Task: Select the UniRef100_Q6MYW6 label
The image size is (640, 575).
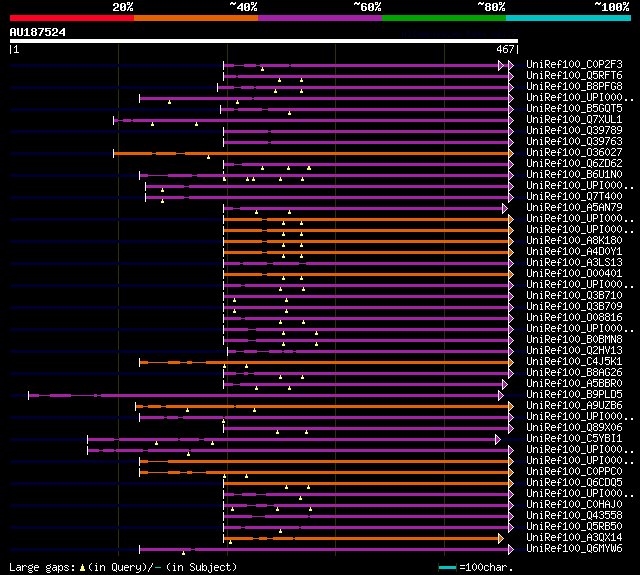Action: 574,549
